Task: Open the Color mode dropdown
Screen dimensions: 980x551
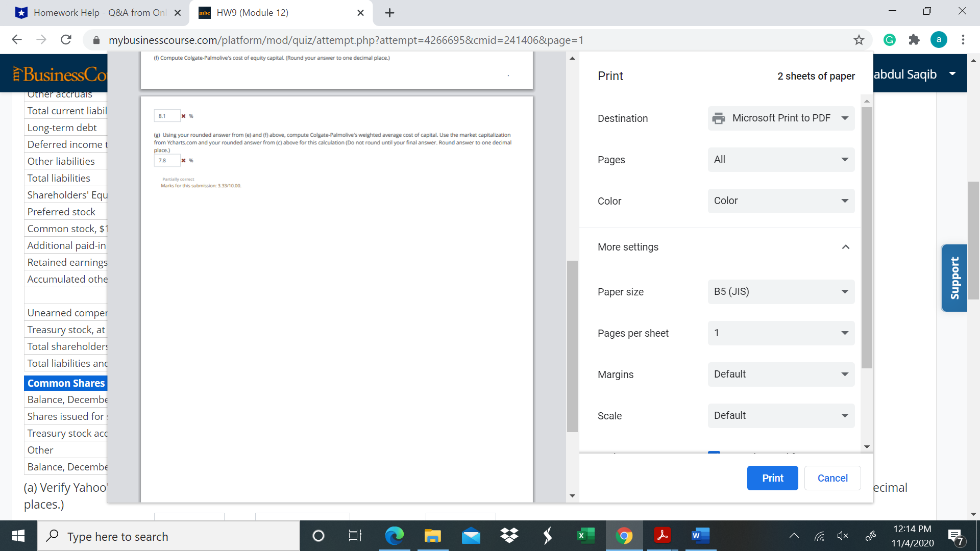Action: 780,201
